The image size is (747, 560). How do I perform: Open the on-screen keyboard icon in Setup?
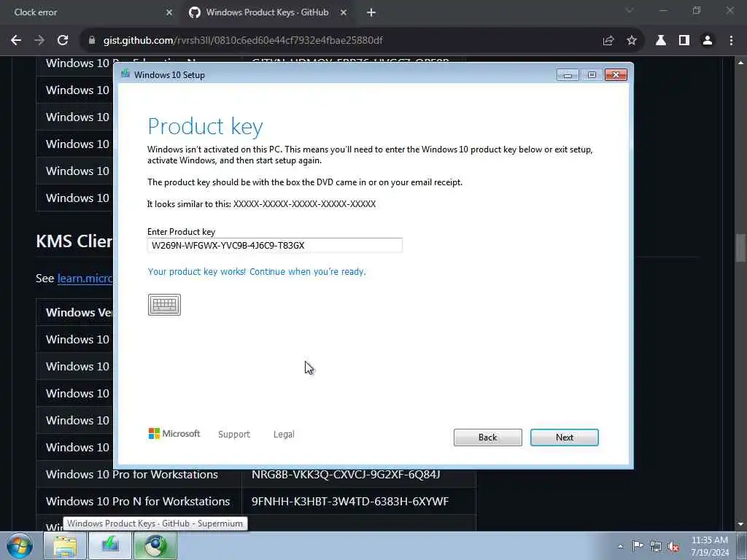164,305
